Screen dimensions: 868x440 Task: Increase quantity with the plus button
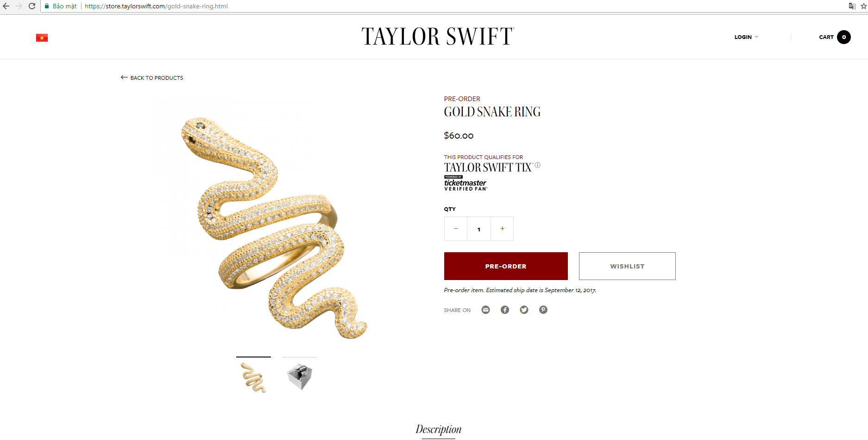502,229
